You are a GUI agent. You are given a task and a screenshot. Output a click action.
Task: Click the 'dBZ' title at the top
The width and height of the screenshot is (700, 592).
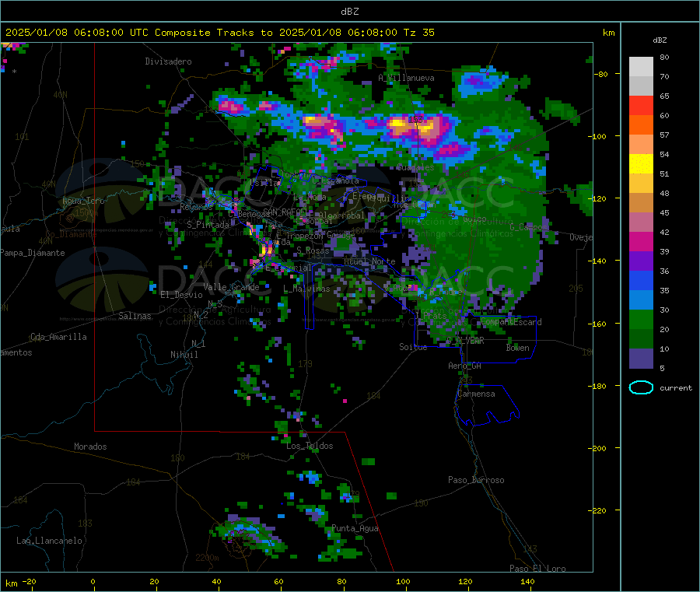tap(349, 12)
